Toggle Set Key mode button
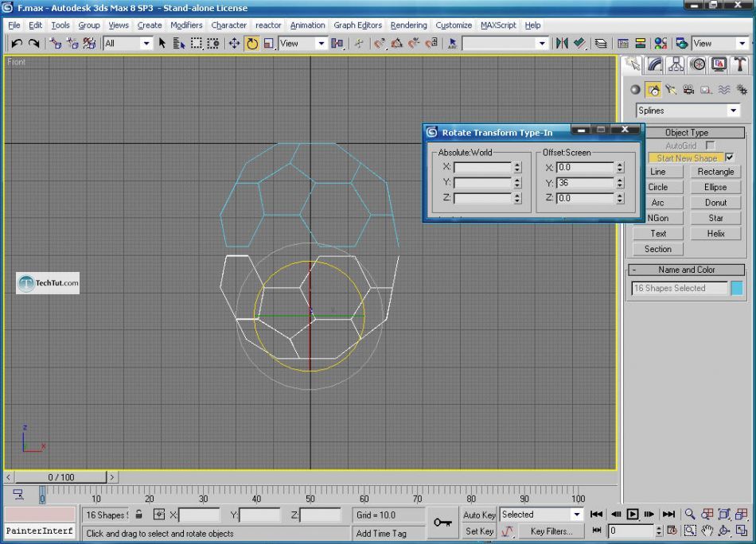This screenshot has height=544, width=756. click(479, 531)
